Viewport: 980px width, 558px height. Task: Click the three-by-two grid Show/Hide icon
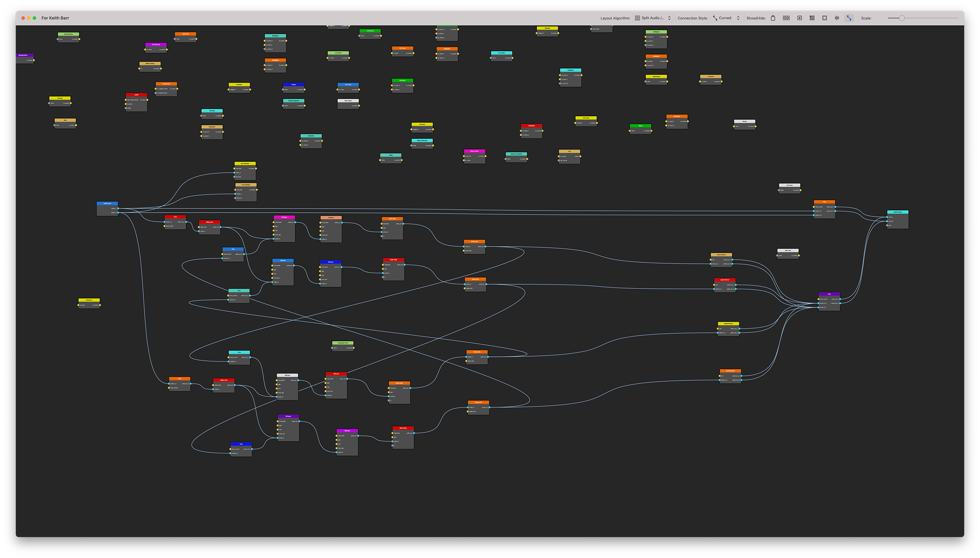point(786,18)
